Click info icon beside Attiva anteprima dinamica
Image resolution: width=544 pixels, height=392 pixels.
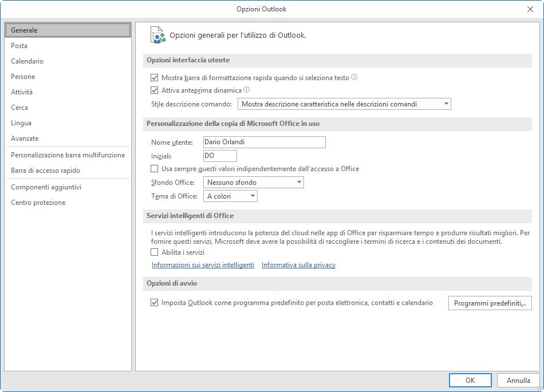click(x=247, y=90)
